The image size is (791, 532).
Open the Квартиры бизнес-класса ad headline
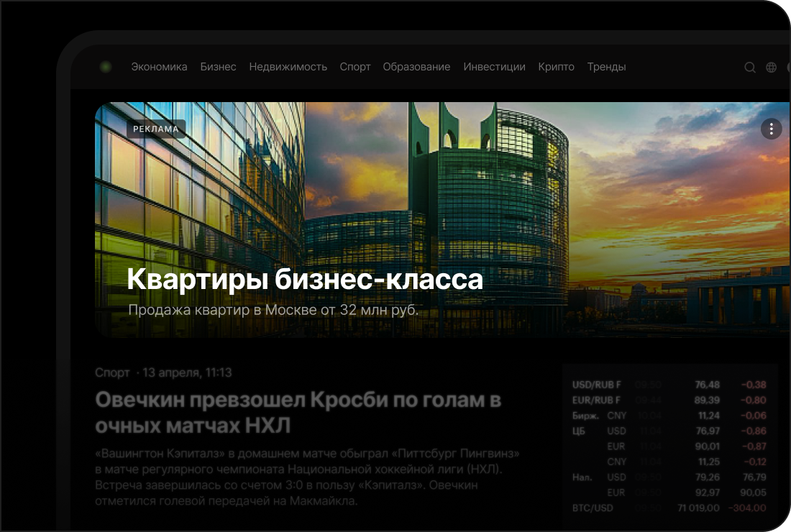[x=305, y=280]
